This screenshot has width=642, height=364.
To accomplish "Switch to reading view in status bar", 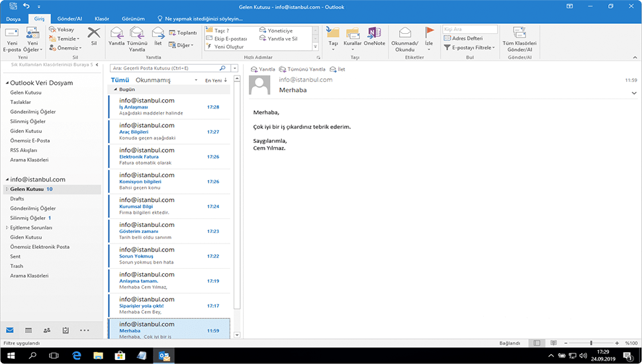I will tap(555, 343).
